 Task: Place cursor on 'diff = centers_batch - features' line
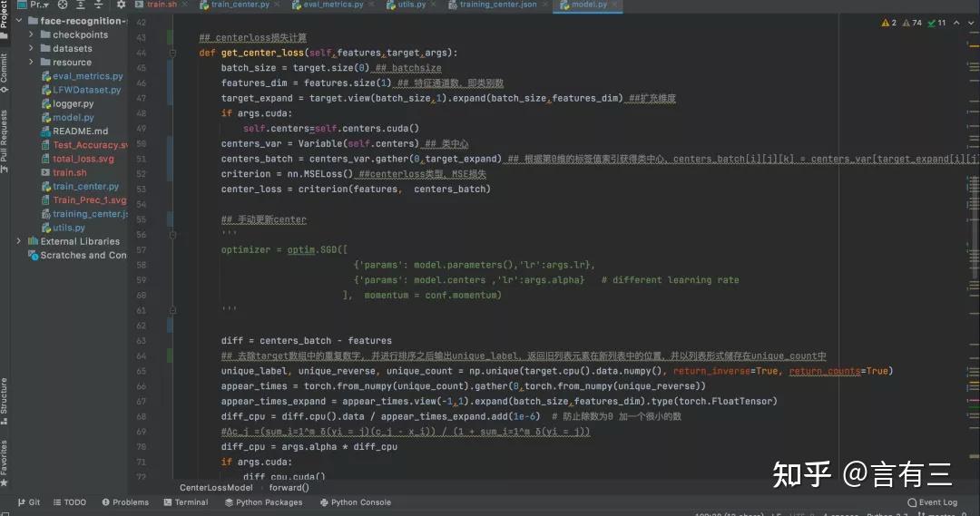(307, 341)
